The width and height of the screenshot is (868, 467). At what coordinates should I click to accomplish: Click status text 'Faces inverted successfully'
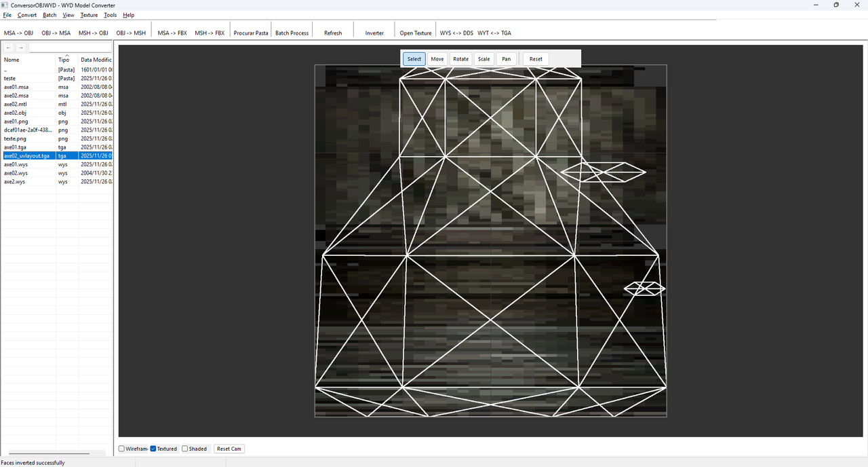click(33, 463)
